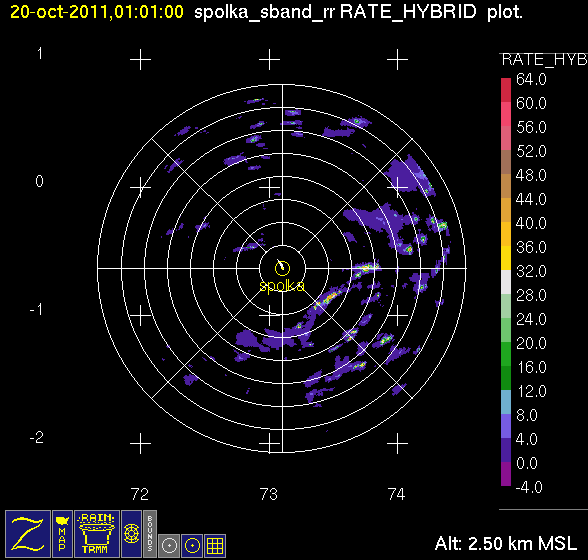Pick the magenta -4.0 color scale band
588x560 pixels.
point(506,474)
